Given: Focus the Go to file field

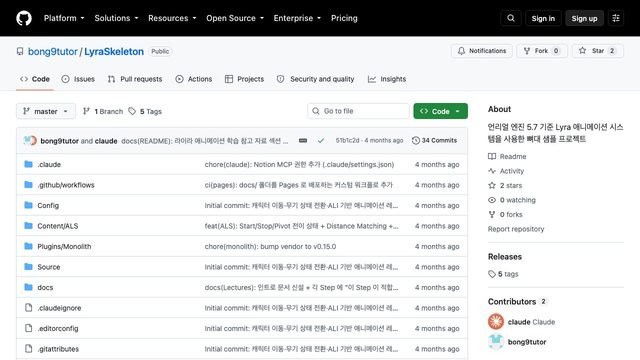Looking at the screenshot, I should (358, 111).
